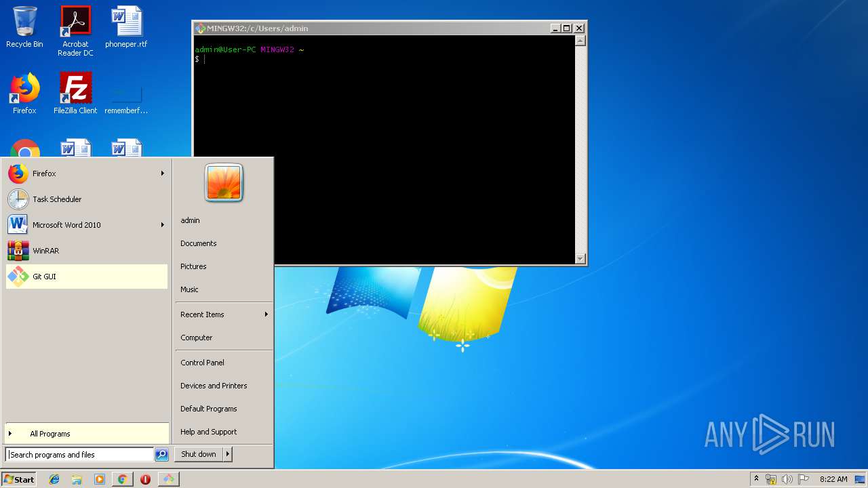Select the phoneper.rtf desktop file
Screen dimensions: 868x488
(x=126, y=27)
